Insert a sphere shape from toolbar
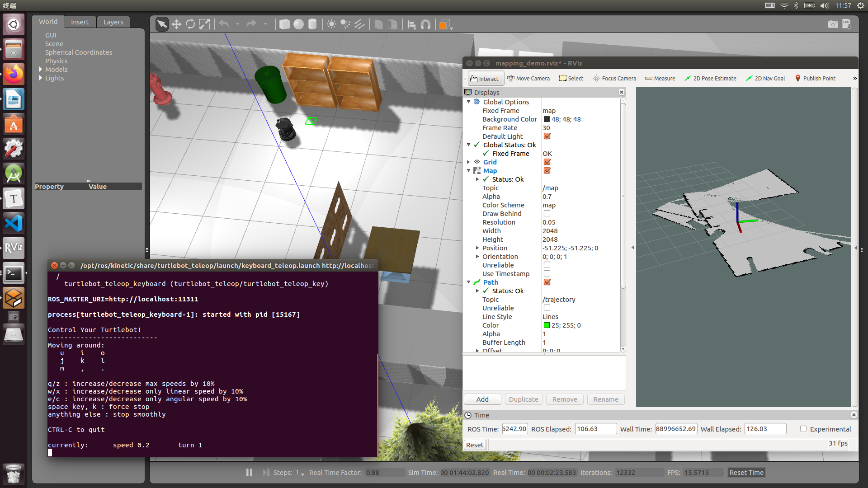 pyautogui.click(x=298, y=24)
